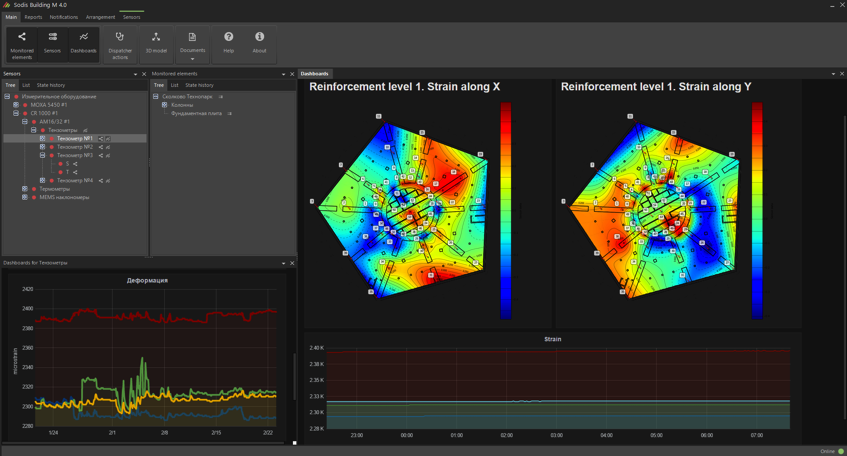The height and width of the screenshot is (456, 847).
Task: Open the Dashboards ribbon tool
Action: 84,43
